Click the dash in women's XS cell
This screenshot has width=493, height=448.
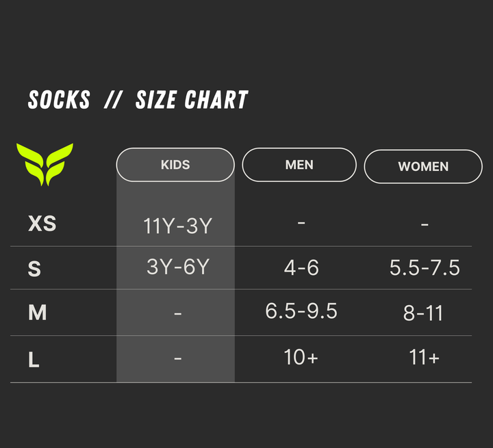pos(425,224)
